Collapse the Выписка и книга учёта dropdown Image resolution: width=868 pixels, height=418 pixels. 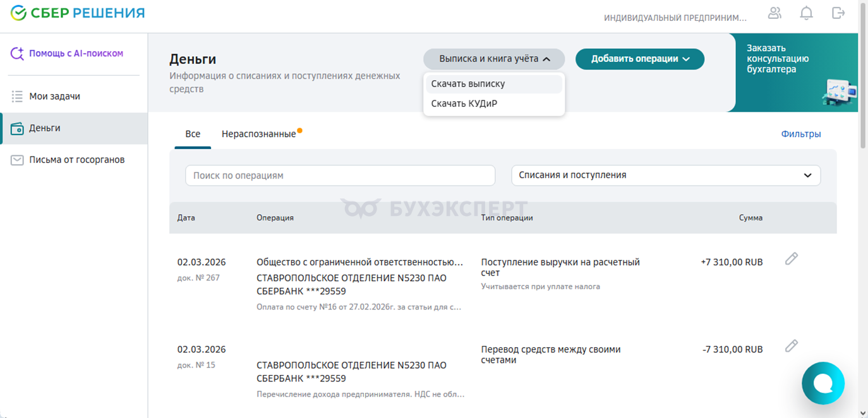pos(494,59)
